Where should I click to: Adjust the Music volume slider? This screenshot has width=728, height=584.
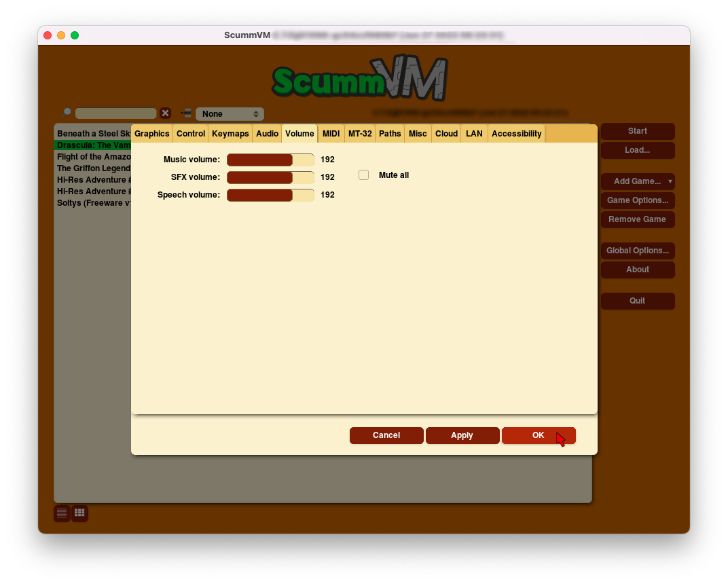click(x=270, y=160)
